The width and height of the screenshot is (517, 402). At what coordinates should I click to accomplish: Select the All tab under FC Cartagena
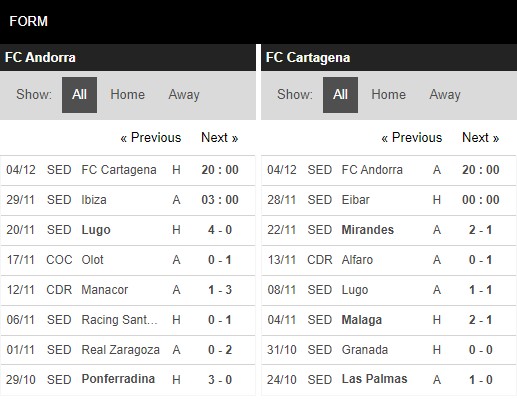coord(340,95)
